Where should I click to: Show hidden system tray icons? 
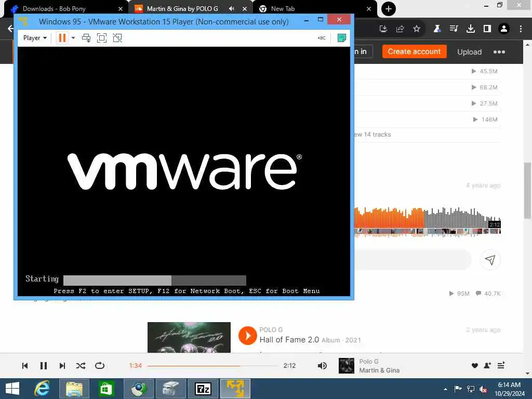click(445, 389)
